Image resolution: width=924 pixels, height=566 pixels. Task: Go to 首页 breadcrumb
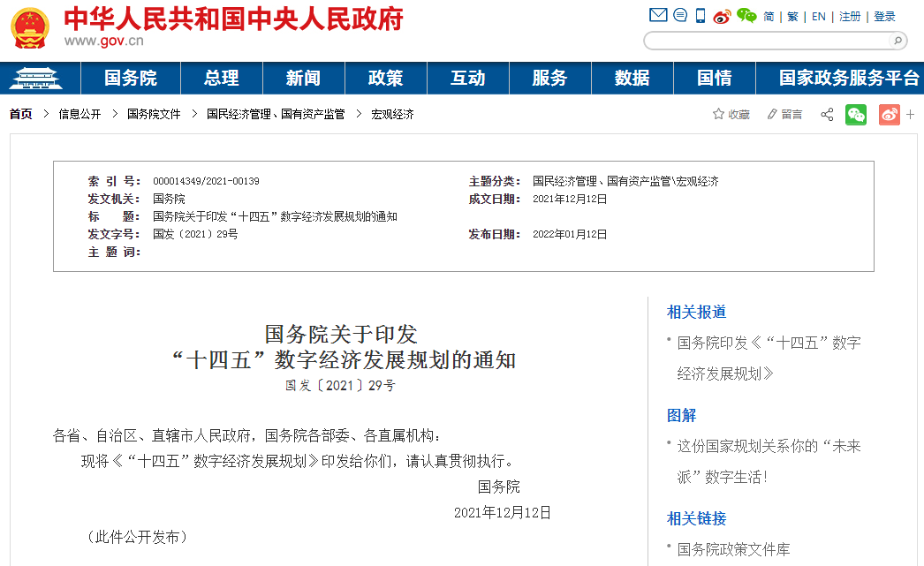coord(20,114)
